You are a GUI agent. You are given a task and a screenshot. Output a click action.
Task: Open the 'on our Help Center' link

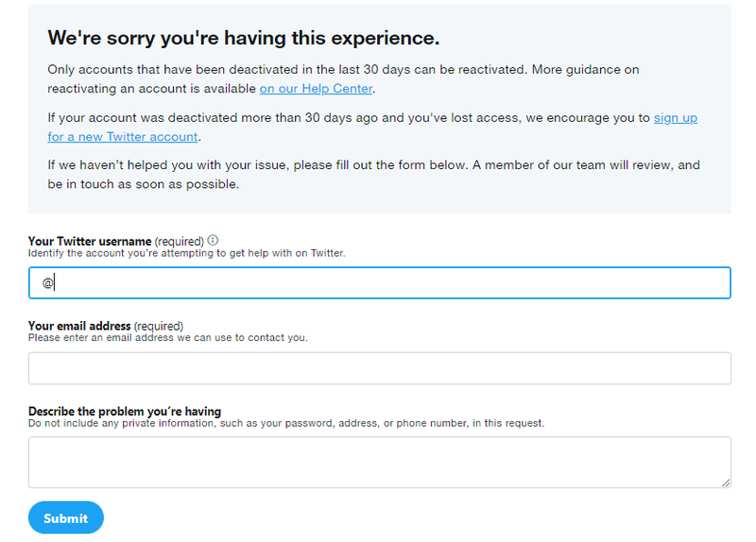(316, 89)
